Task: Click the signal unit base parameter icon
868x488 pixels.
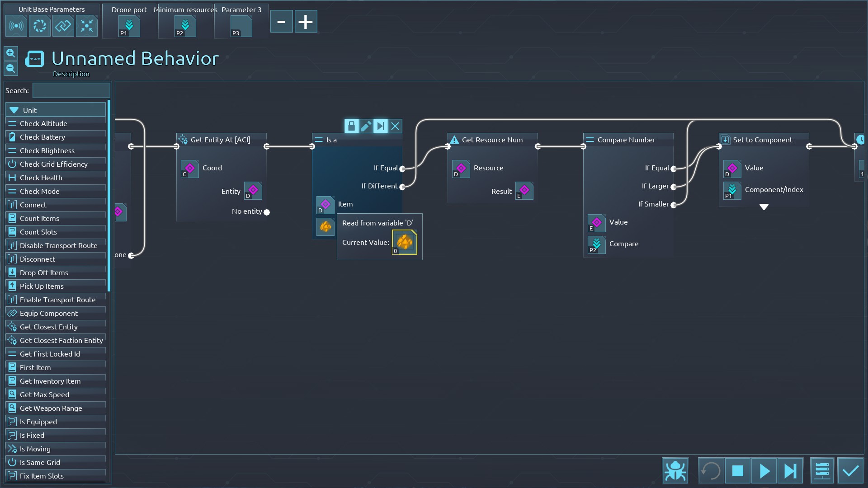Action: pos(16,26)
